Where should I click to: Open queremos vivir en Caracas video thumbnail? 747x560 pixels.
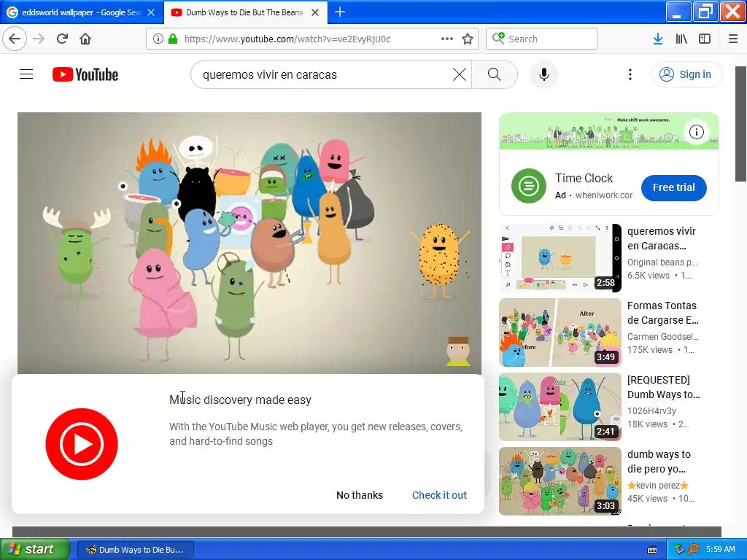point(560,257)
